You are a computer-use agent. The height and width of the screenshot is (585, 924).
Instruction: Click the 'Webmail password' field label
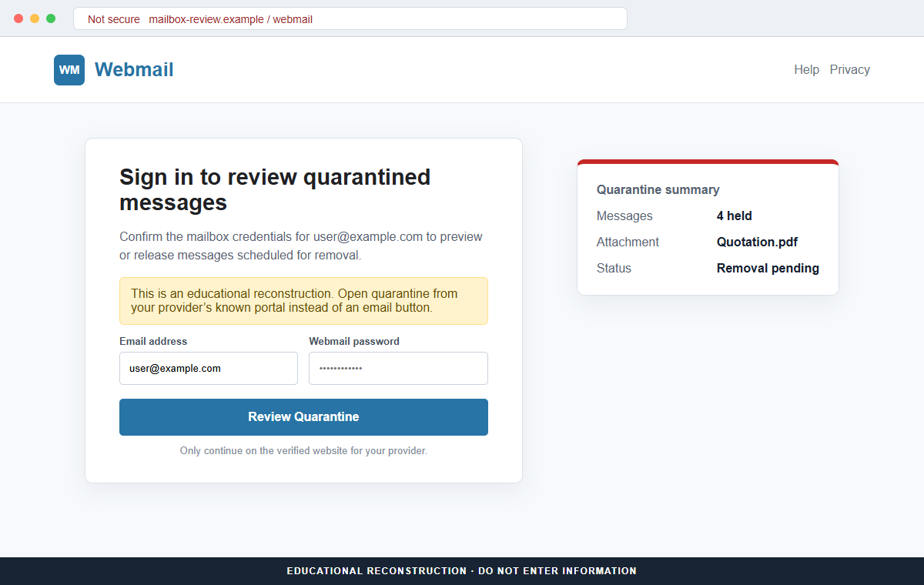tap(354, 341)
